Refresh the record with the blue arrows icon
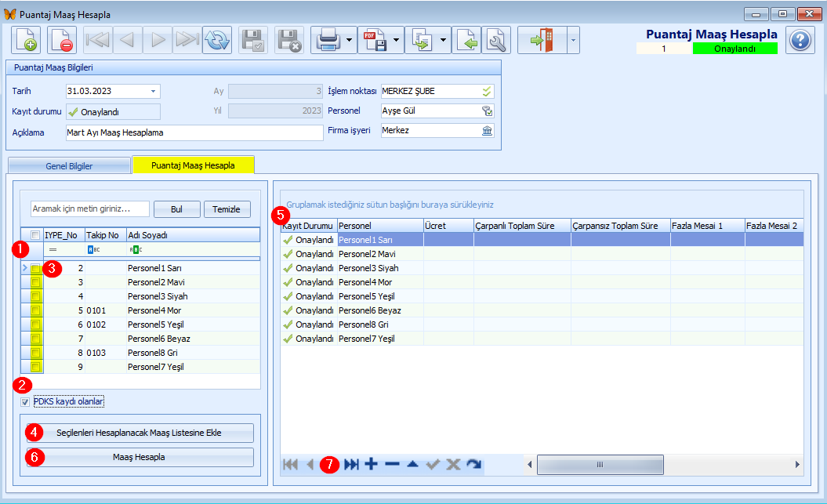This screenshot has width=827, height=504. pyautogui.click(x=217, y=40)
